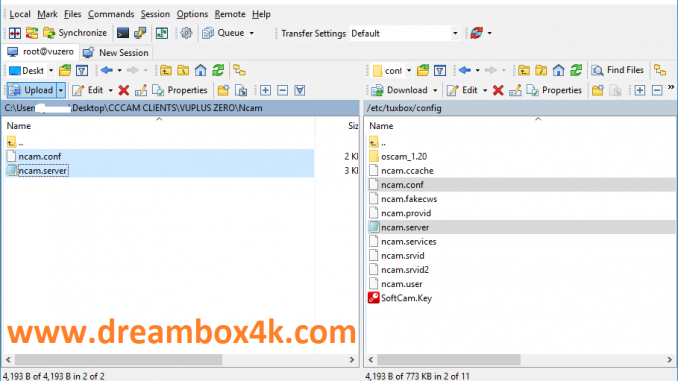Expand the Download options arrow

click(x=435, y=90)
